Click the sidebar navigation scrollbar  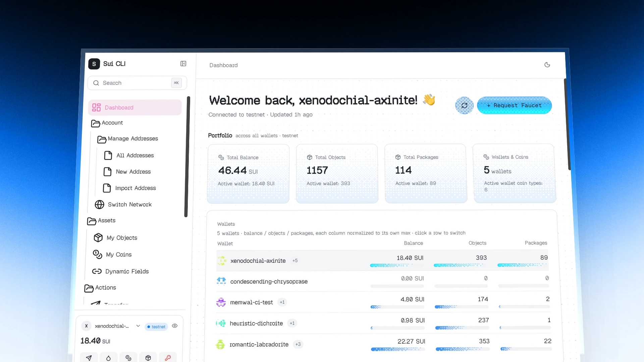click(186, 157)
